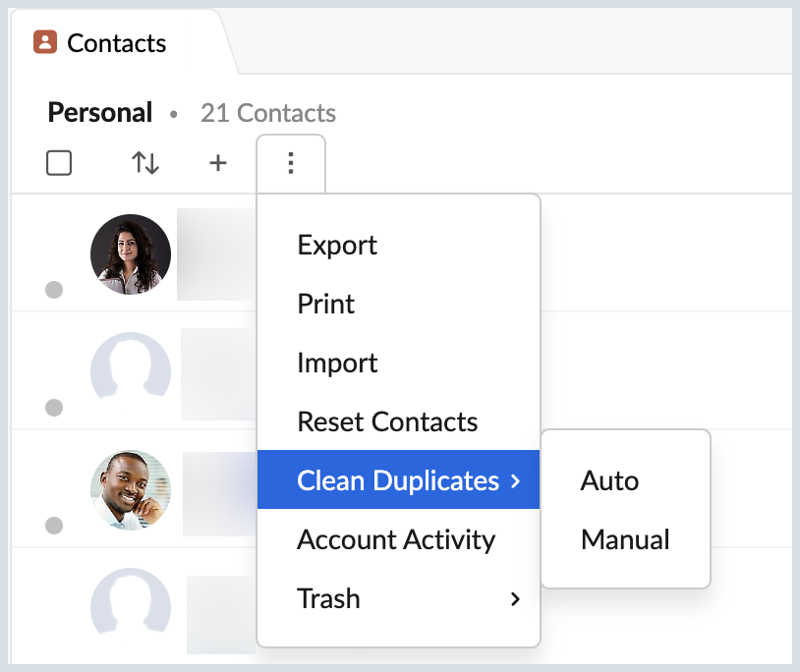Choose Export from the menu
The width and height of the screenshot is (800, 672).
click(337, 245)
